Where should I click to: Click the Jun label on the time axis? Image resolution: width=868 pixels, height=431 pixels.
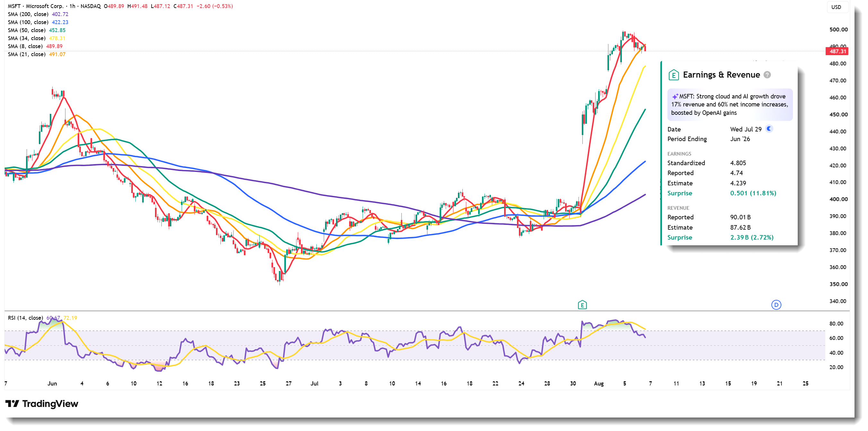52,384
